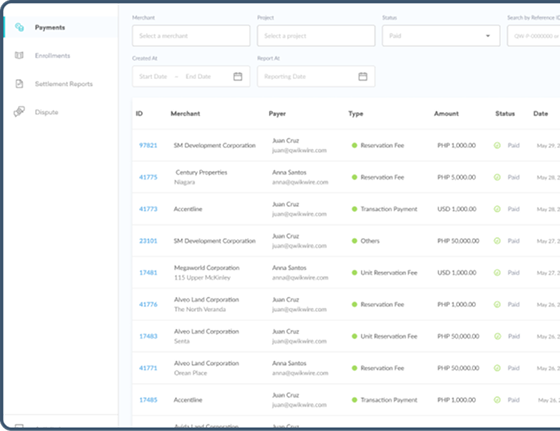Click the Reporting Date field
Viewport: 560px width, 431px height.
[316, 76]
